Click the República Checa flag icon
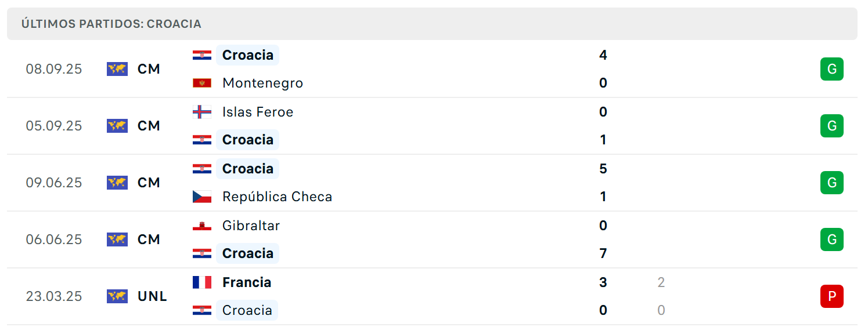Image resolution: width=868 pixels, height=334 pixels. tap(202, 197)
